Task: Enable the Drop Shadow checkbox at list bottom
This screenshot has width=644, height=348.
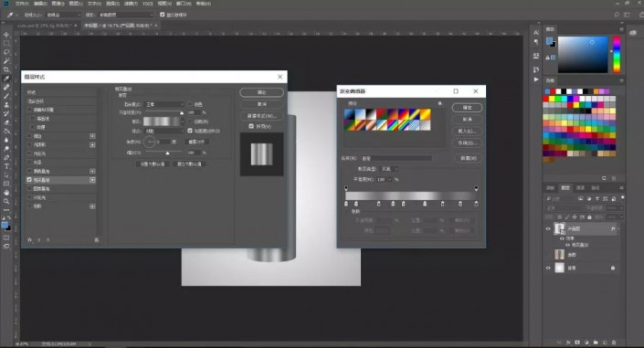Action: click(29, 206)
